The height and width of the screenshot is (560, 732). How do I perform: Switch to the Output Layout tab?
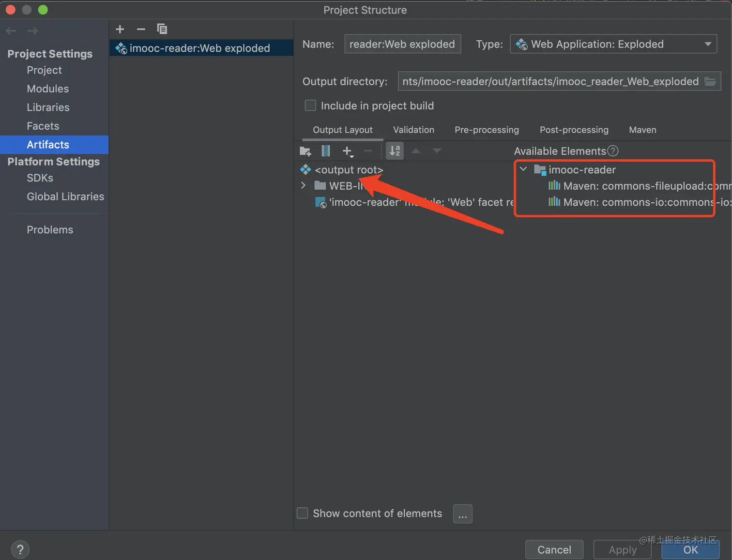click(343, 130)
